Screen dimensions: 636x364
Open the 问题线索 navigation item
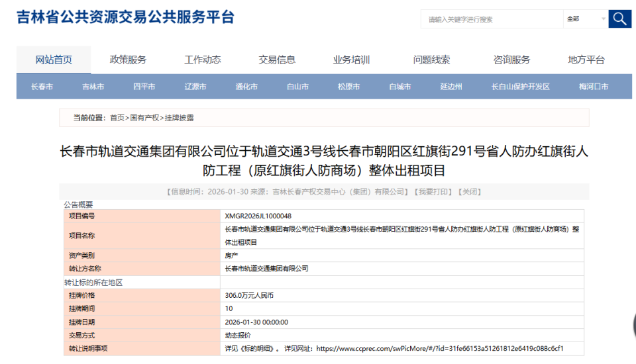[x=431, y=60]
